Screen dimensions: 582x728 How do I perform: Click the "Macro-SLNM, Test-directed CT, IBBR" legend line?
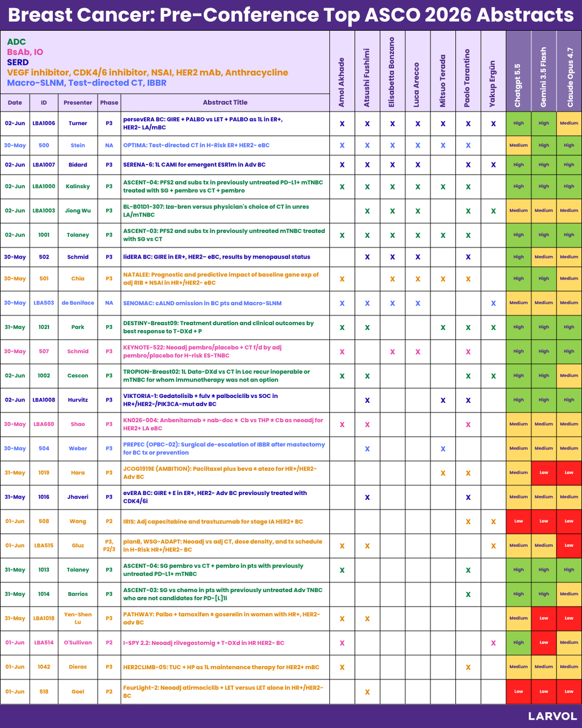pos(87,83)
